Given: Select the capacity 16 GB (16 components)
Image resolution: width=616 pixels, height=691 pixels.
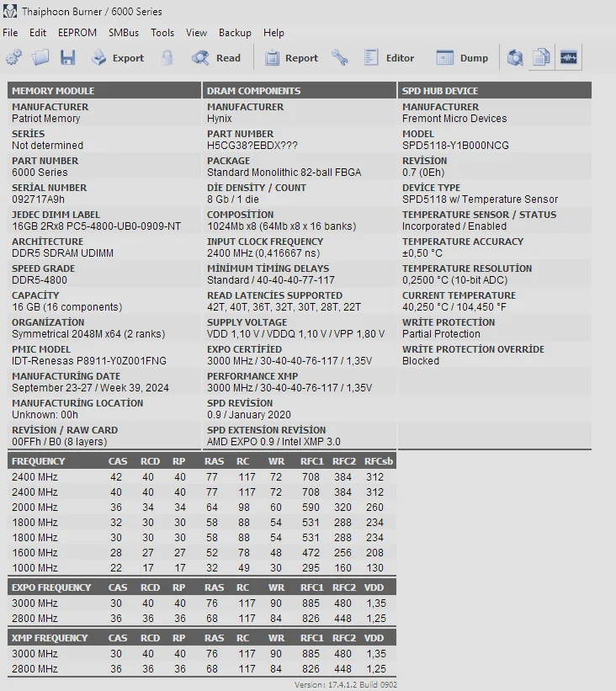Looking at the screenshot, I should coord(67,306).
